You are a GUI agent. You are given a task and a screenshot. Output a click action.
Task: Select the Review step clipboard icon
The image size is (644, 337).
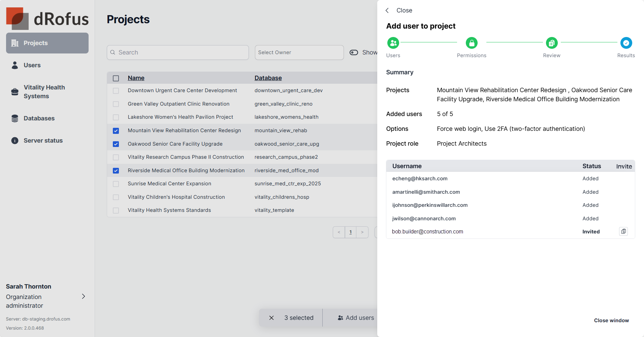click(551, 43)
